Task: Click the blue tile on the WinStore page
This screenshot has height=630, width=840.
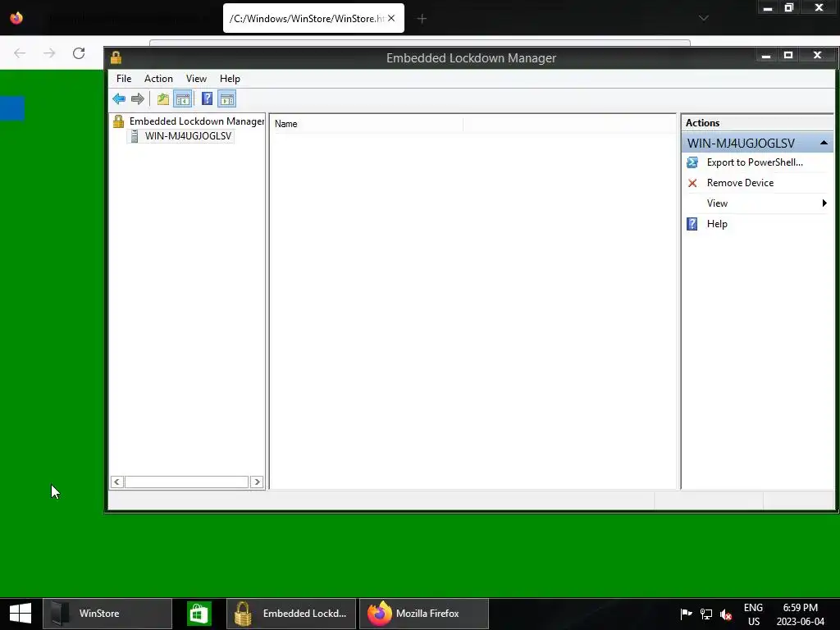Action: coord(11,108)
